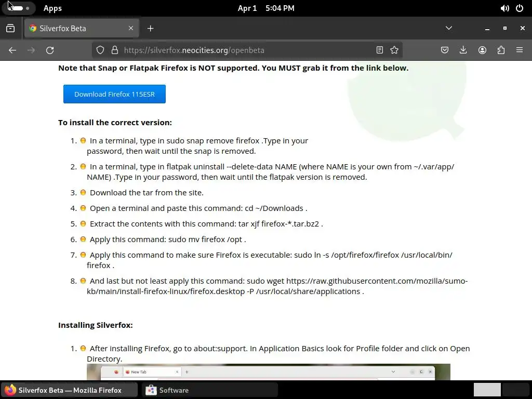
Task: Click the 'sudo mv firefox /opt' step
Action: point(168,240)
